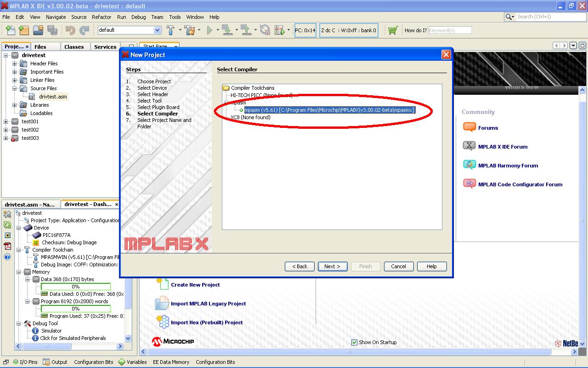Screen dimensions: 588x368
Task: Collapse the Device node in dashboard
Action: click(x=19, y=228)
